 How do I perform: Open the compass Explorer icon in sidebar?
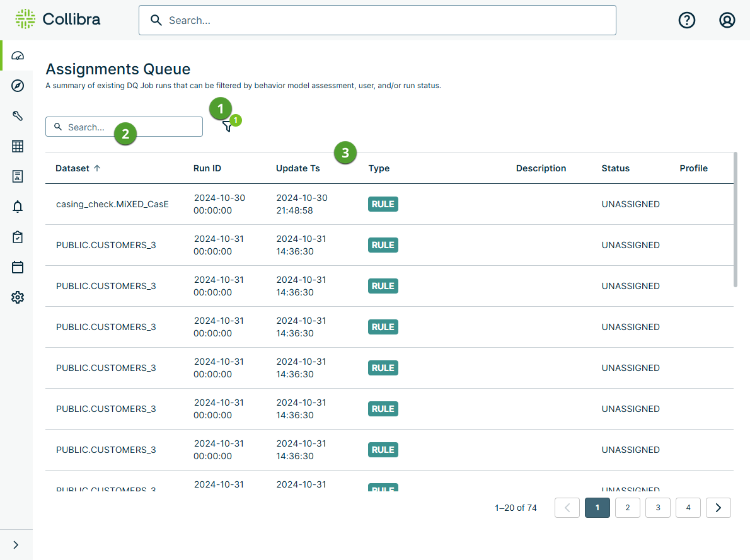[x=18, y=86]
